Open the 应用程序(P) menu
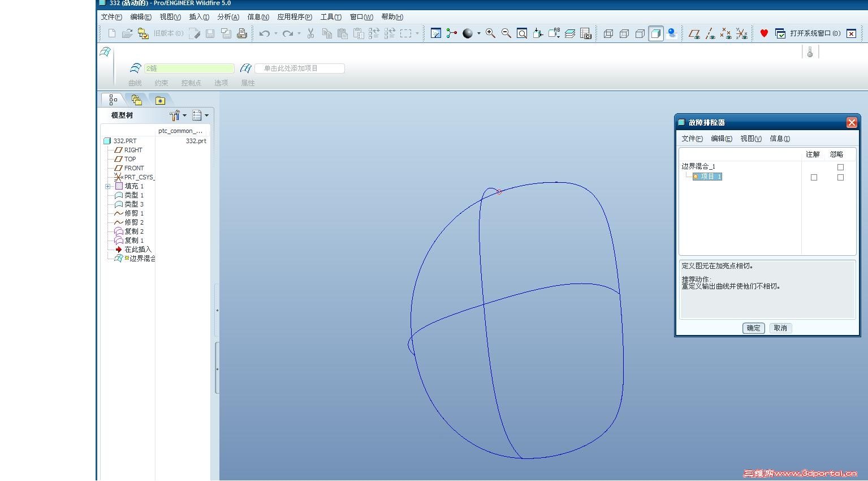868x481 pixels. click(295, 17)
